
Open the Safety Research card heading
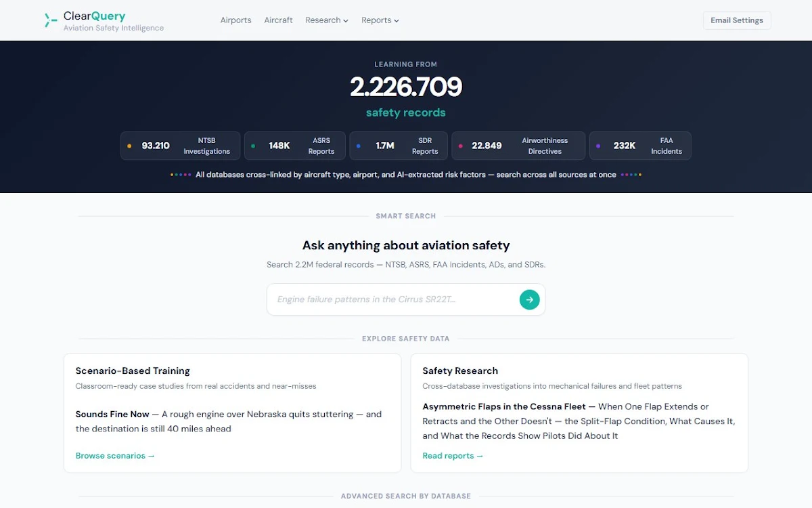coord(460,371)
